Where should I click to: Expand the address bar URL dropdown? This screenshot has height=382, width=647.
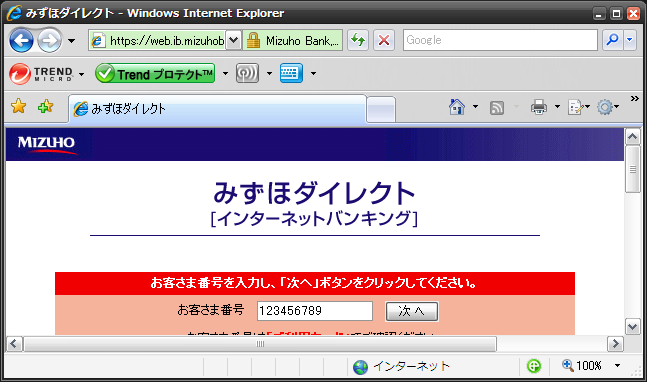pyautogui.click(x=233, y=40)
